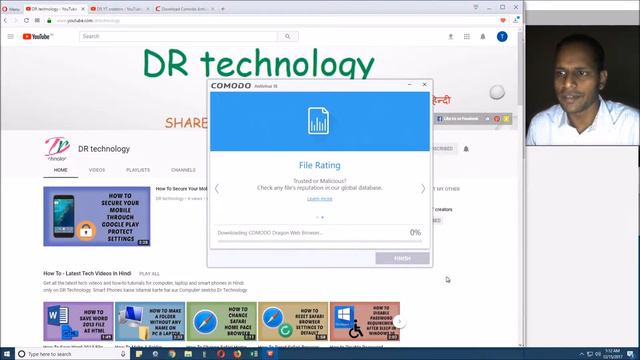Image resolution: width=640 pixels, height=360 pixels.
Task: Click the heart bookmark icon in address bar
Action: click(503, 20)
